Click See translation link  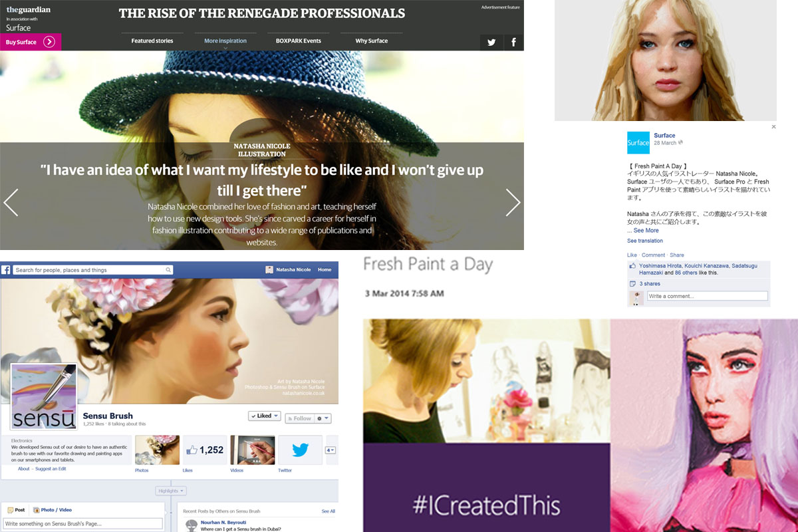click(645, 241)
